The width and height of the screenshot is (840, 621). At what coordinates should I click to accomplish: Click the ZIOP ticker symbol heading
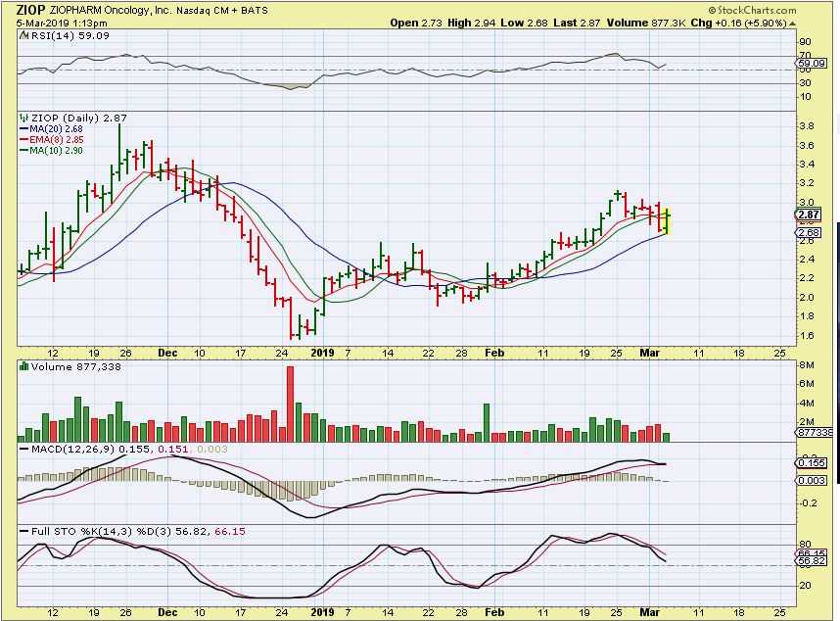30,10
